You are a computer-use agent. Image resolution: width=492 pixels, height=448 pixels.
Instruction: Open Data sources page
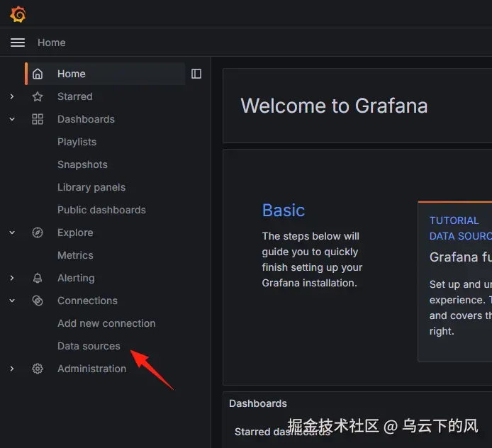tap(89, 346)
